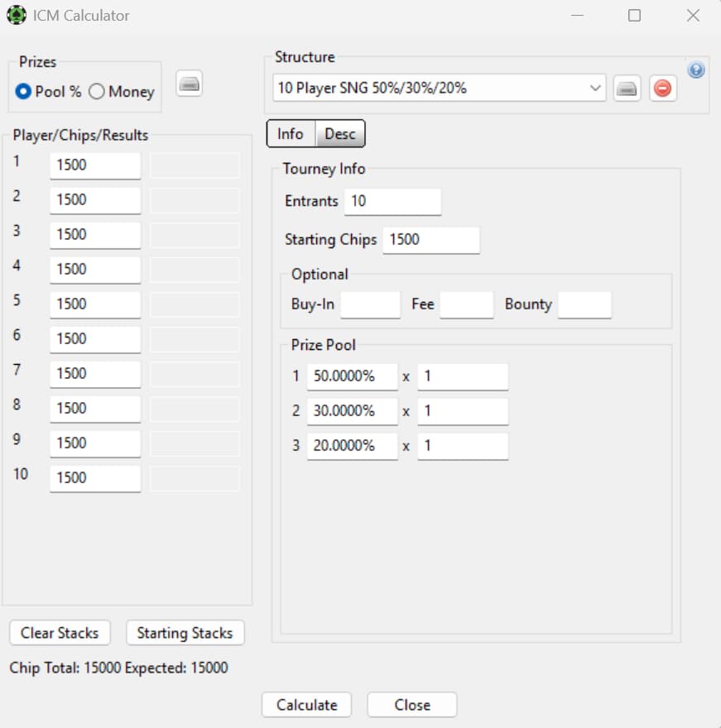The image size is (721, 728).
Task: Click the Bounty input field
Action: pyautogui.click(x=585, y=304)
